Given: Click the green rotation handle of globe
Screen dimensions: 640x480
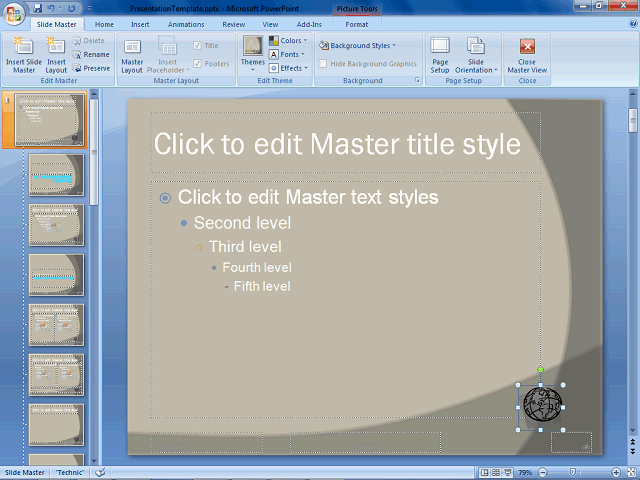Looking at the screenshot, I should coord(540,370).
